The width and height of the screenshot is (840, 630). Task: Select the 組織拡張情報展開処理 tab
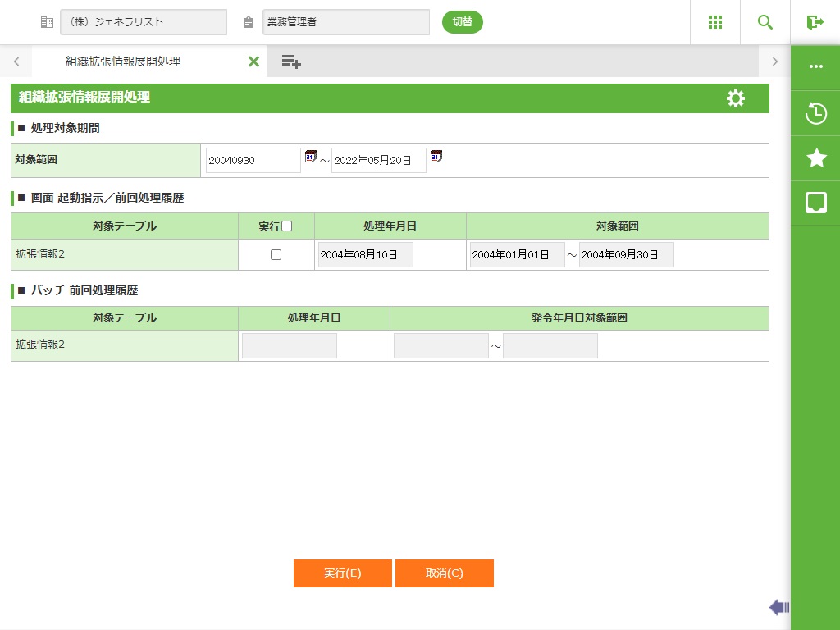tap(123, 62)
